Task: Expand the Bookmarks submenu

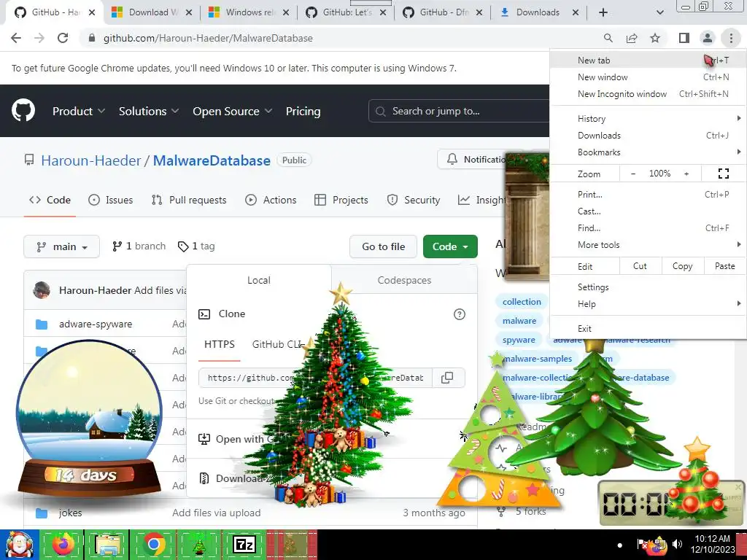Action: point(648,152)
